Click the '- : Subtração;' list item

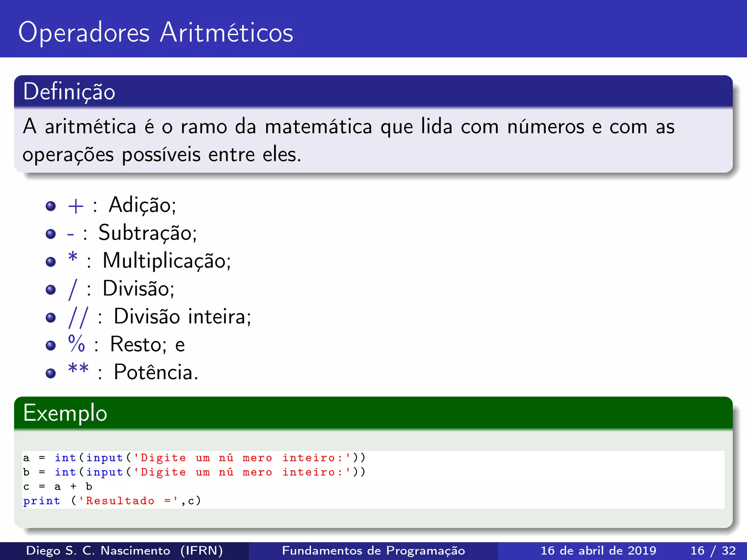click(x=132, y=233)
